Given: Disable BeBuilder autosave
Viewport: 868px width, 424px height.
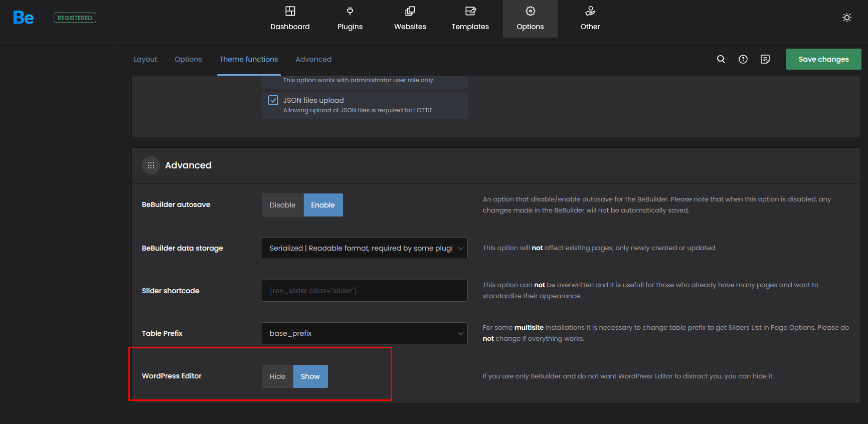Looking at the screenshot, I should coord(282,205).
